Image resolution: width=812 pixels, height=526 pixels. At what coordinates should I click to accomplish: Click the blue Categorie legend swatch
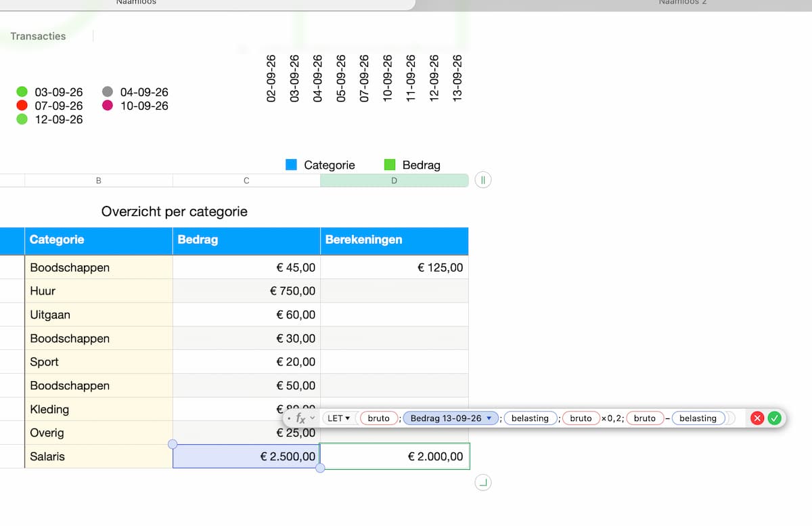(x=292, y=165)
